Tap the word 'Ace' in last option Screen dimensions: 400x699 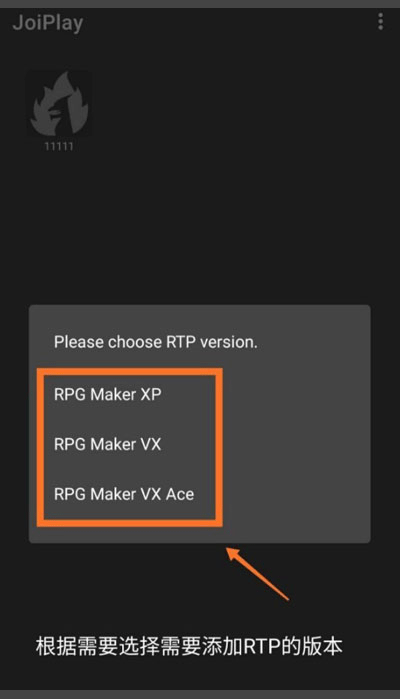(x=180, y=494)
